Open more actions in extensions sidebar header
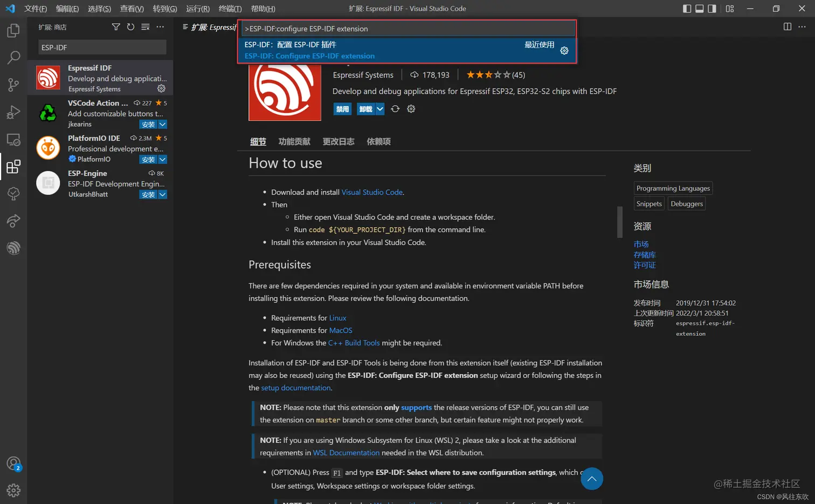This screenshot has height=504, width=815. click(x=160, y=27)
